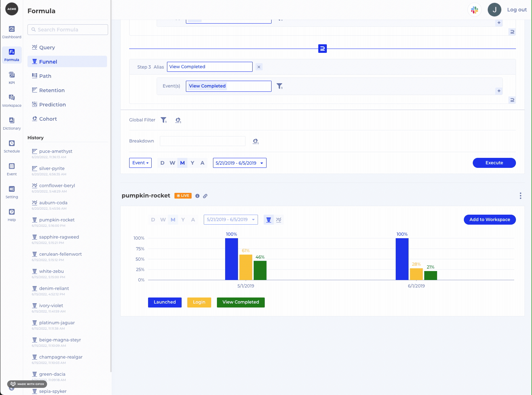
Task: Toggle the Login legend swatch
Action: point(199,302)
